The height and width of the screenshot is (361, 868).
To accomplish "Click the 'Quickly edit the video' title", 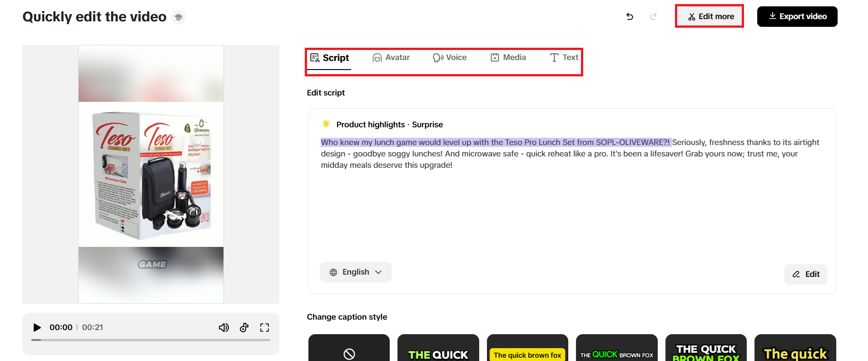I will click(94, 17).
